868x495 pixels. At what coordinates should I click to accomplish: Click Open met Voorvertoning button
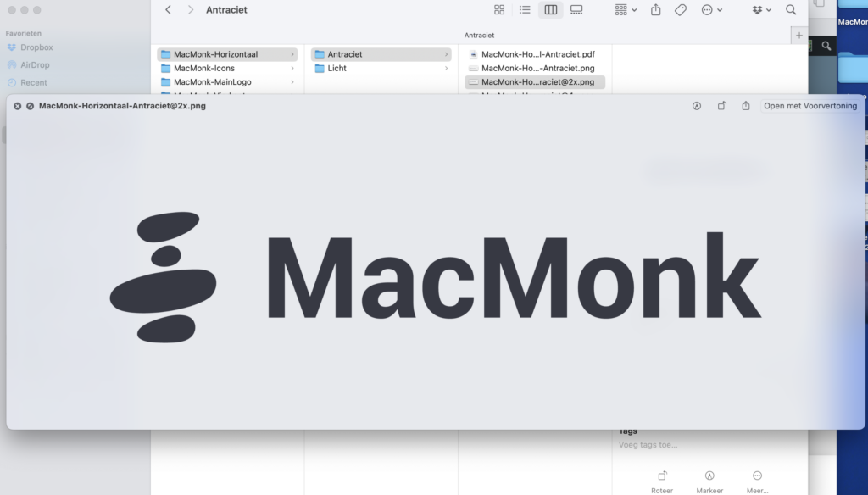point(810,106)
